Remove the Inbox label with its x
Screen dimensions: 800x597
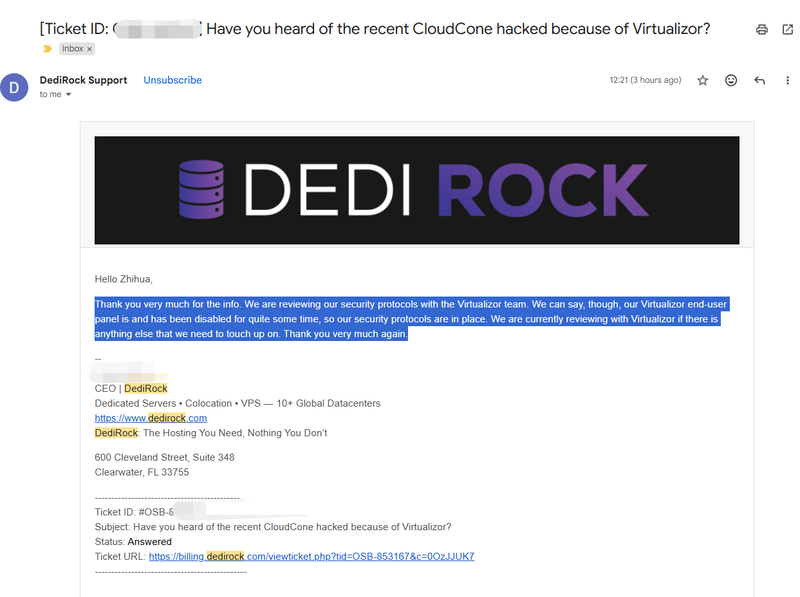(89, 48)
